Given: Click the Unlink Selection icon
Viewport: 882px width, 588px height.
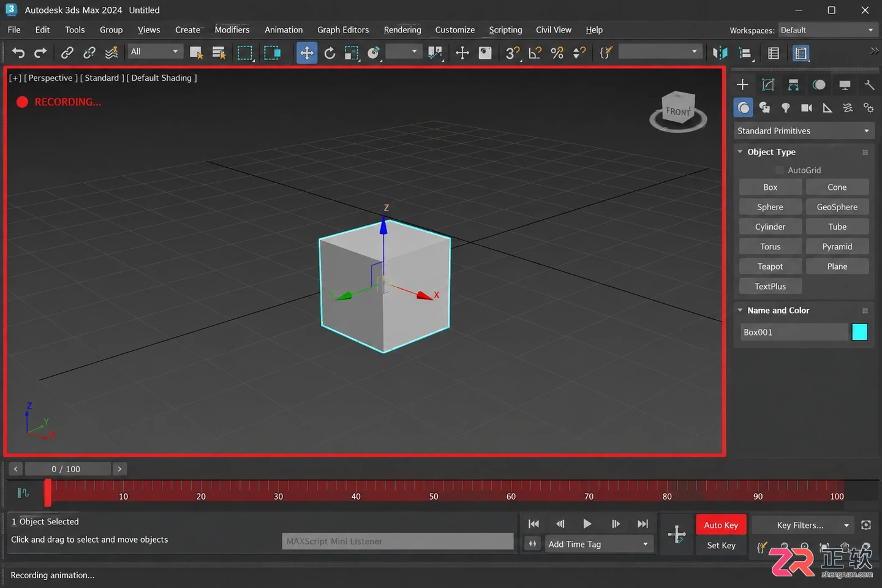Looking at the screenshot, I should click(89, 53).
